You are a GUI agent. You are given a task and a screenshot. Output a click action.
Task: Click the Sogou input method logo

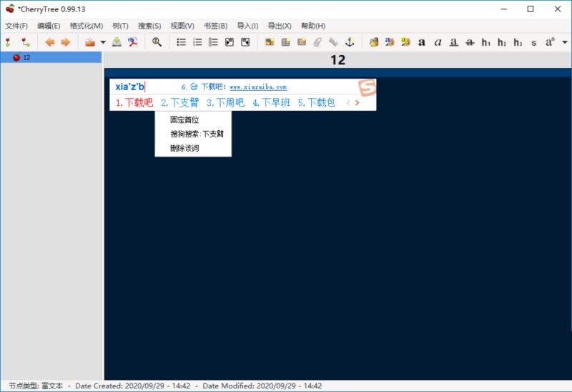pyautogui.click(x=366, y=87)
